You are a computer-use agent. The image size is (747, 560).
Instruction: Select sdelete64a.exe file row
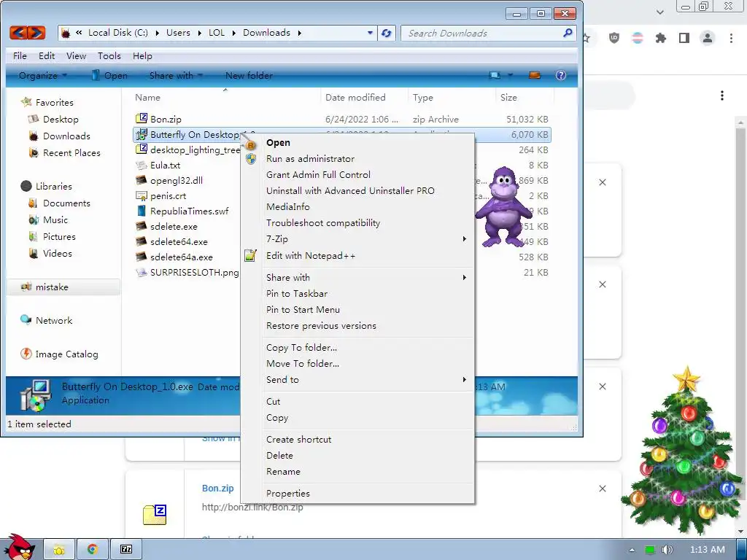[x=181, y=257]
